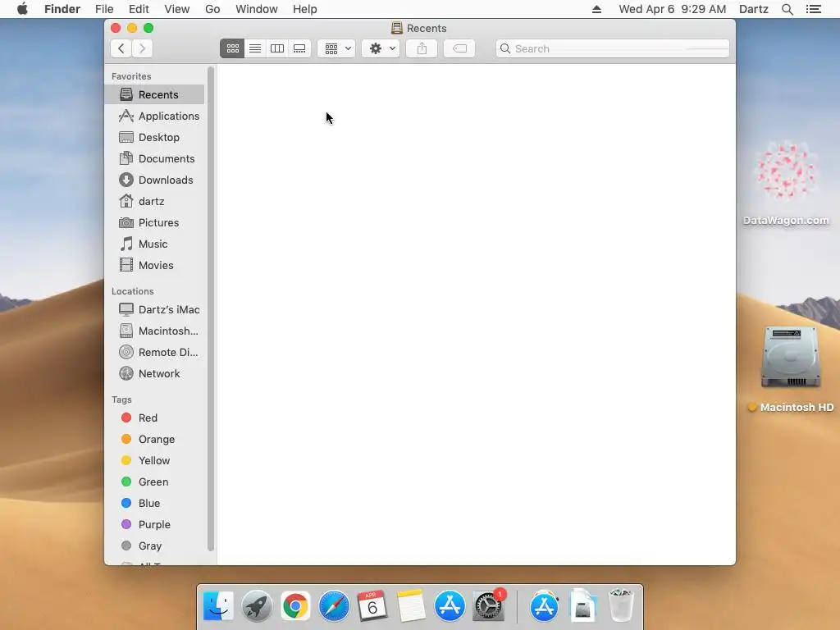
Task: Open Spotlight search magnifier
Action: point(787,9)
